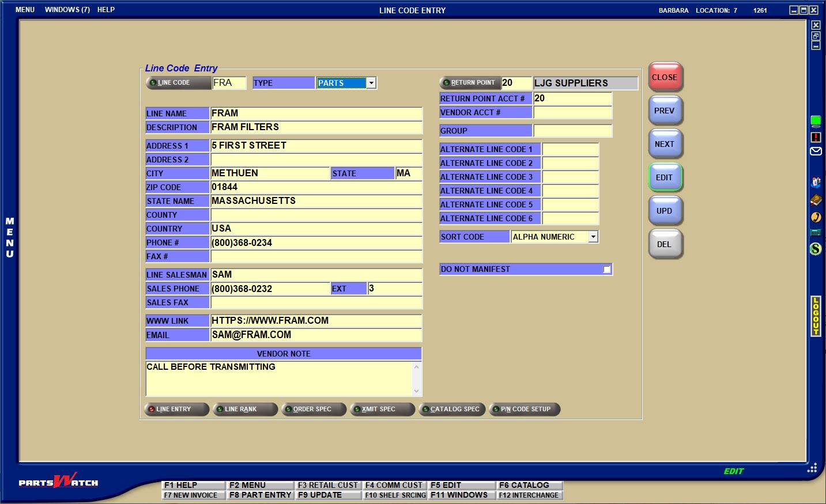The image size is (826, 504).
Task: Click the help book icon in sidebar
Action: (x=816, y=200)
